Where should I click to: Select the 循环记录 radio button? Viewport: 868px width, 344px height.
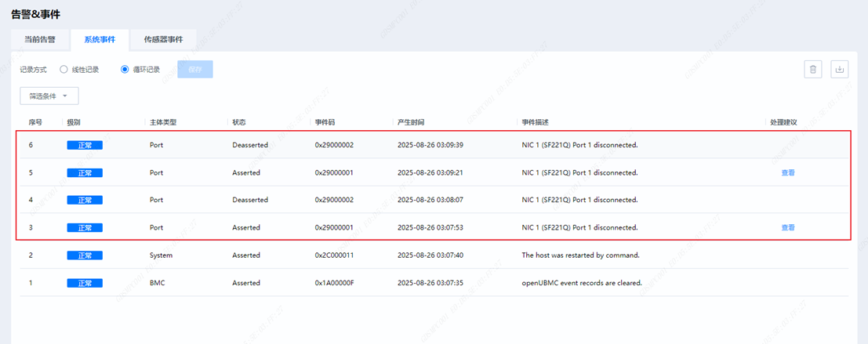click(x=125, y=69)
